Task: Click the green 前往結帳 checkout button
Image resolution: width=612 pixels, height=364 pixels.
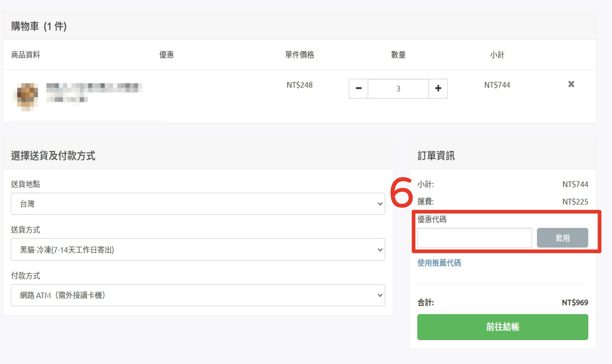Action: pyautogui.click(x=502, y=327)
